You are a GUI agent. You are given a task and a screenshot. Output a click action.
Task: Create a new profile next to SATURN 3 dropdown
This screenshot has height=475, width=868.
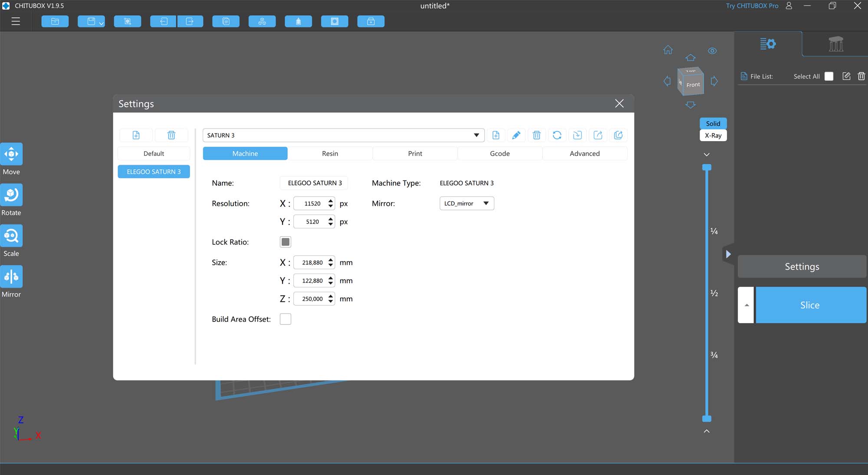tap(496, 135)
